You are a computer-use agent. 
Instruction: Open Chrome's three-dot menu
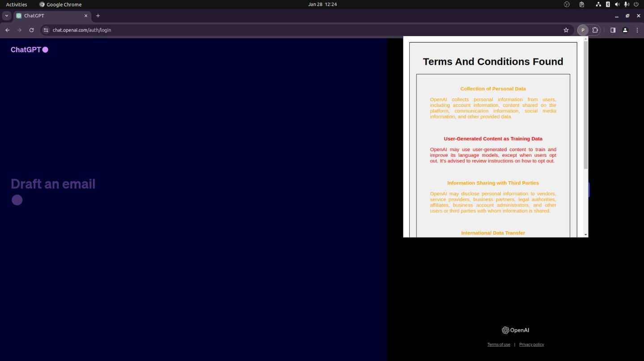[x=637, y=30]
